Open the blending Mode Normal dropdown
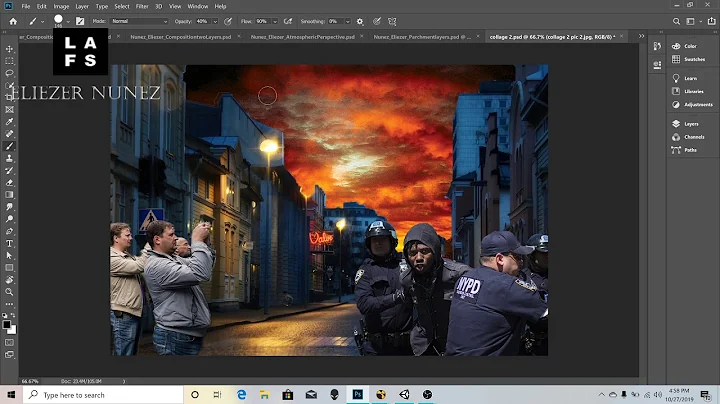The image size is (720, 404). pyautogui.click(x=140, y=21)
